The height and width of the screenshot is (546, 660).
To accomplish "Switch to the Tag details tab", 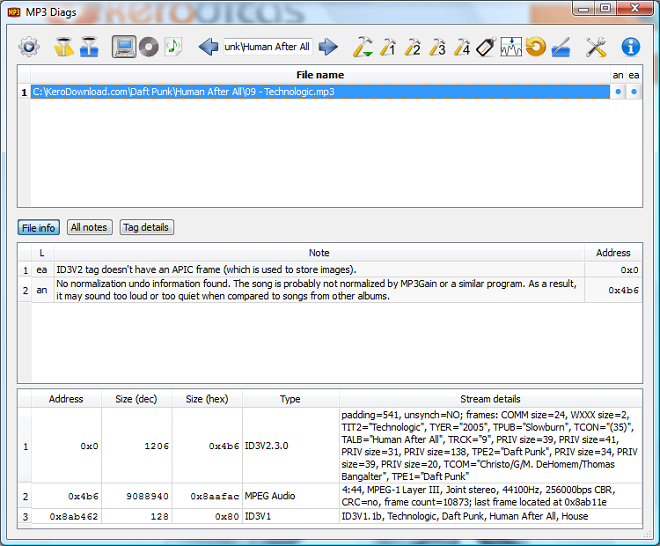I will click(146, 227).
